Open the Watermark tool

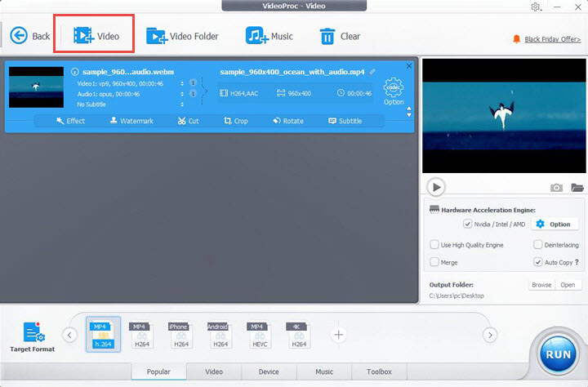(131, 121)
